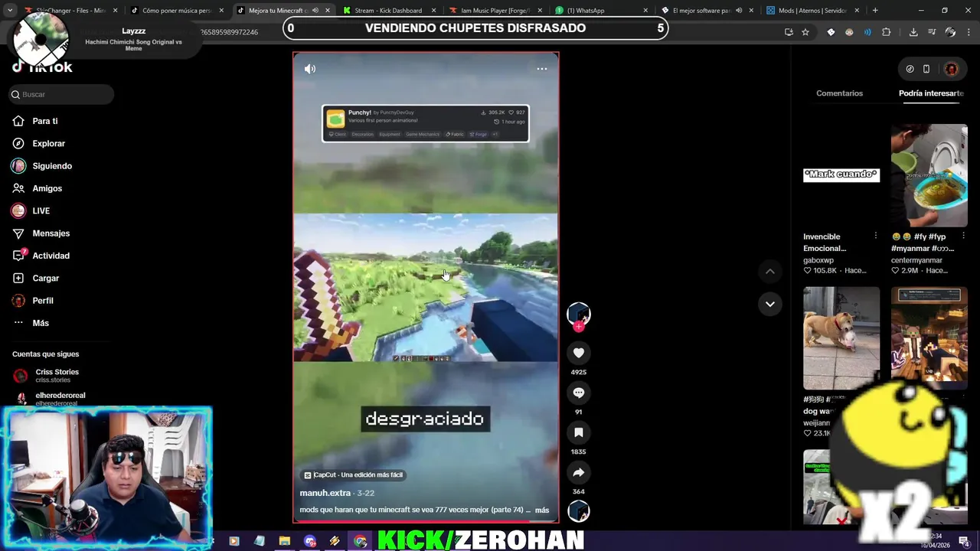Viewport: 980px width, 551px height.
Task: Open the Windows notification center icon
Action: tap(964, 541)
